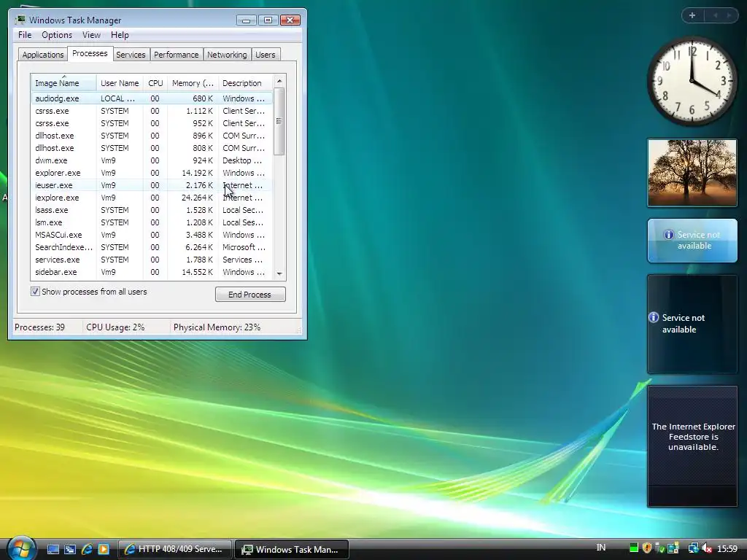747x560 pixels.
Task: Select the explorer.exe process
Action: (152, 173)
